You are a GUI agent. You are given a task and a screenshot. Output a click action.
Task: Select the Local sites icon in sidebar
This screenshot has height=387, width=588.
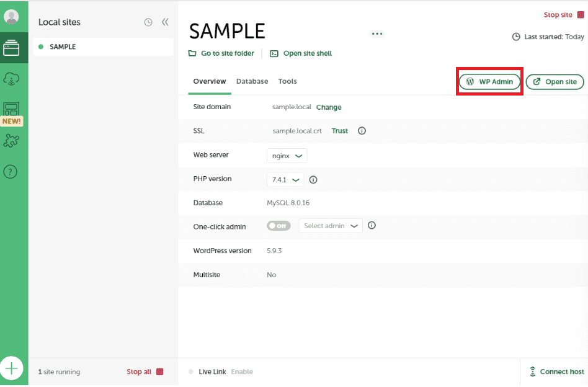coord(11,48)
